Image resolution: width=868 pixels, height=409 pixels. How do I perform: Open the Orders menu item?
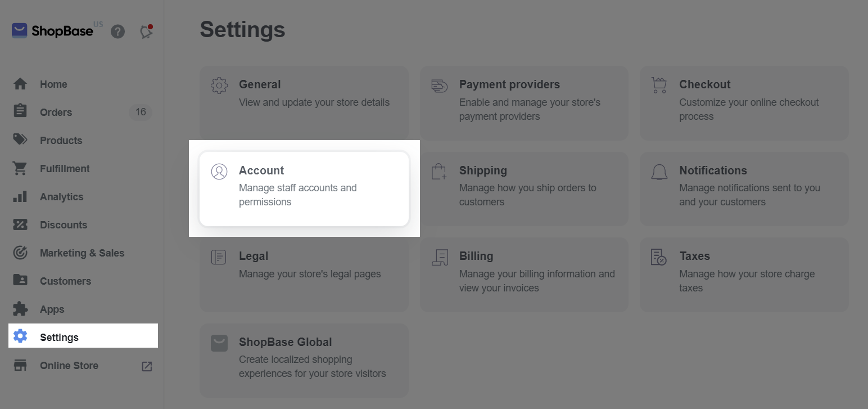click(56, 113)
